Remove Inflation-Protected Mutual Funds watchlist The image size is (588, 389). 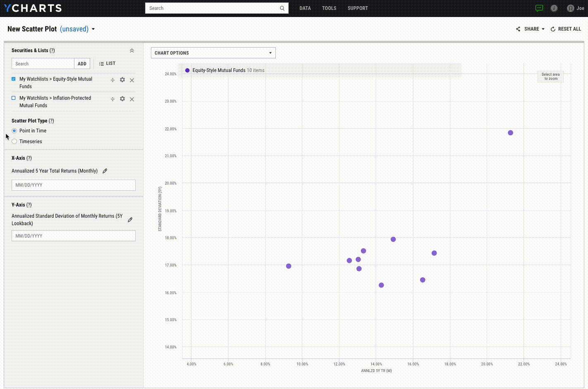coord(132,99)
